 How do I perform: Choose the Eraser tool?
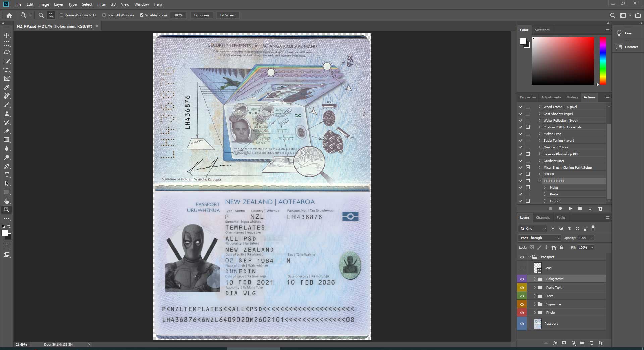pos(7,131)
